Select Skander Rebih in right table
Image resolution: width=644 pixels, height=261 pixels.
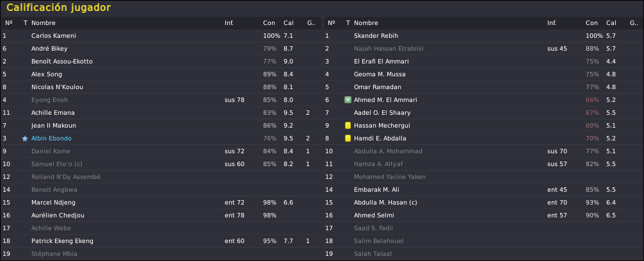pos(483,36)
